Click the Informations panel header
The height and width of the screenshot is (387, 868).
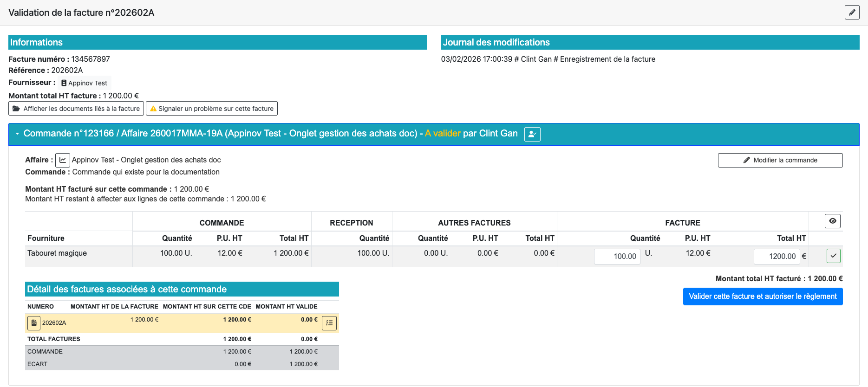pyautogui.click(x=217, y=42)
